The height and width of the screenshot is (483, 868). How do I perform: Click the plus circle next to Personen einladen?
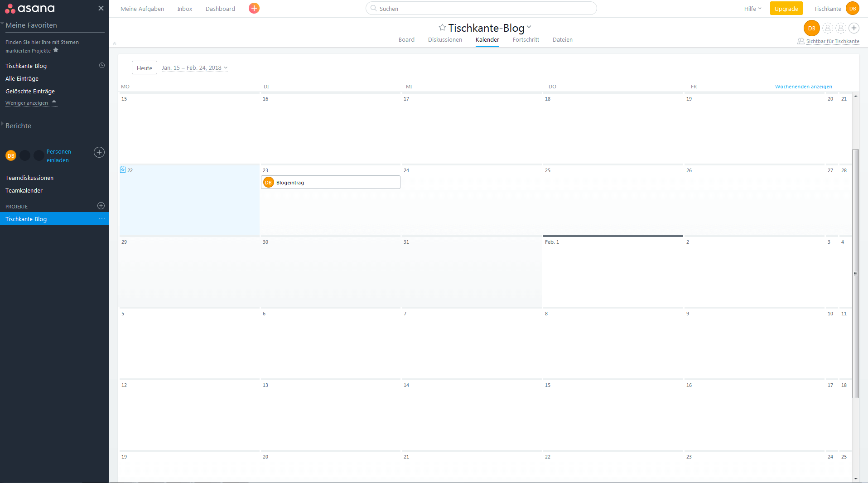tap(99, 152)
